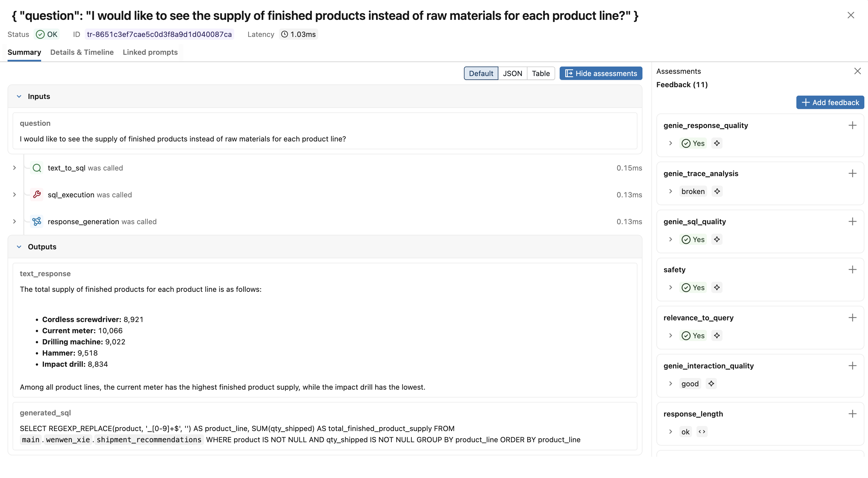Close the Assessments panel

(857, 71)
